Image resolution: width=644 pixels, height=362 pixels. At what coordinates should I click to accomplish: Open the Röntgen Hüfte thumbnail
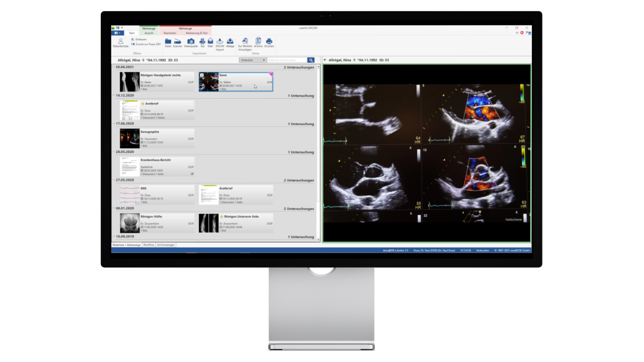coord(129,223)
